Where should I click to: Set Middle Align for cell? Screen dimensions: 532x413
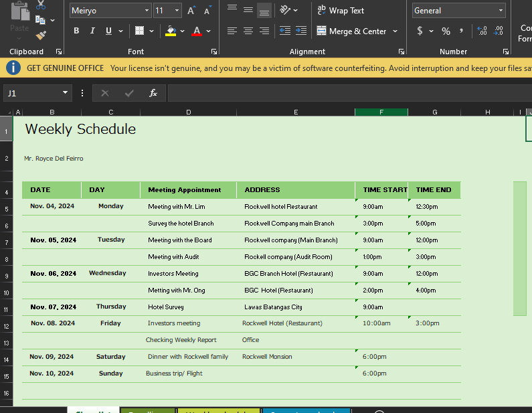(248, 10)
